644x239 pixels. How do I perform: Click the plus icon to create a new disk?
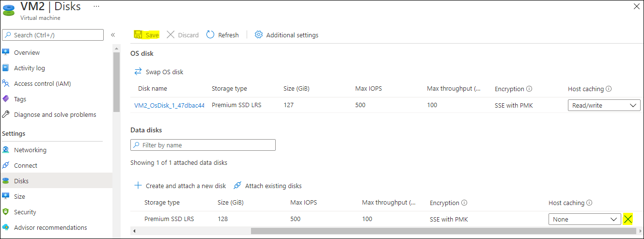coord(138,186)
